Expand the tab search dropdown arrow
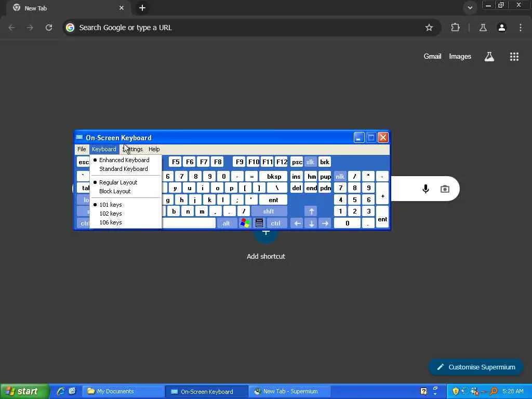This screenshot has height=399, width=532. pyautogui.click(x=470, y=8)
